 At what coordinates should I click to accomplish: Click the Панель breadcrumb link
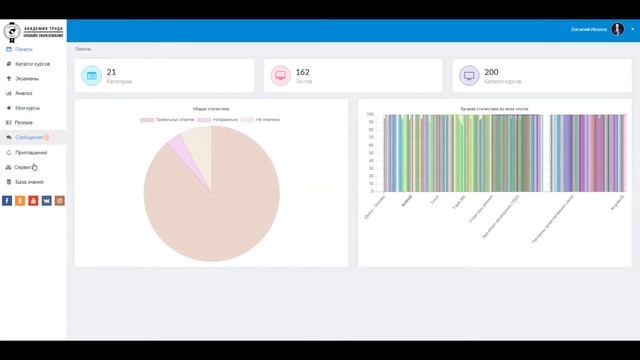pyautogui.click(x=83, y=49)
